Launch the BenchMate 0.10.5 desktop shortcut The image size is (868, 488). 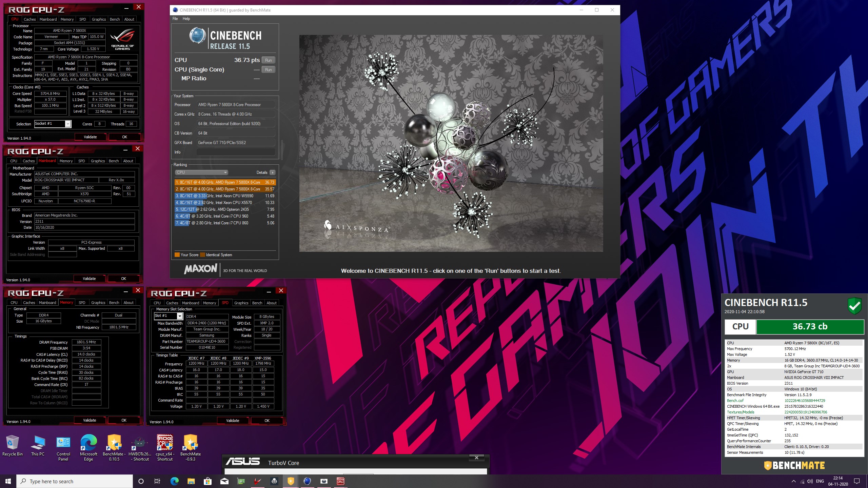[114, 448]
